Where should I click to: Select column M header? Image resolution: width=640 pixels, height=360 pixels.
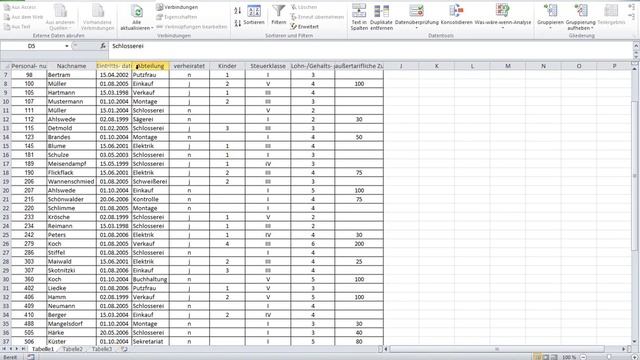[508, 66]
